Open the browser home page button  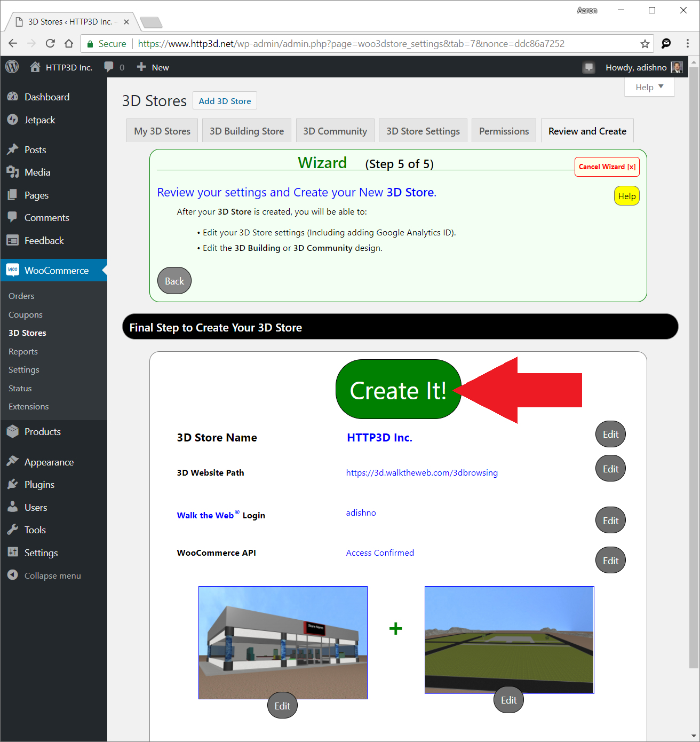(69, 43)
